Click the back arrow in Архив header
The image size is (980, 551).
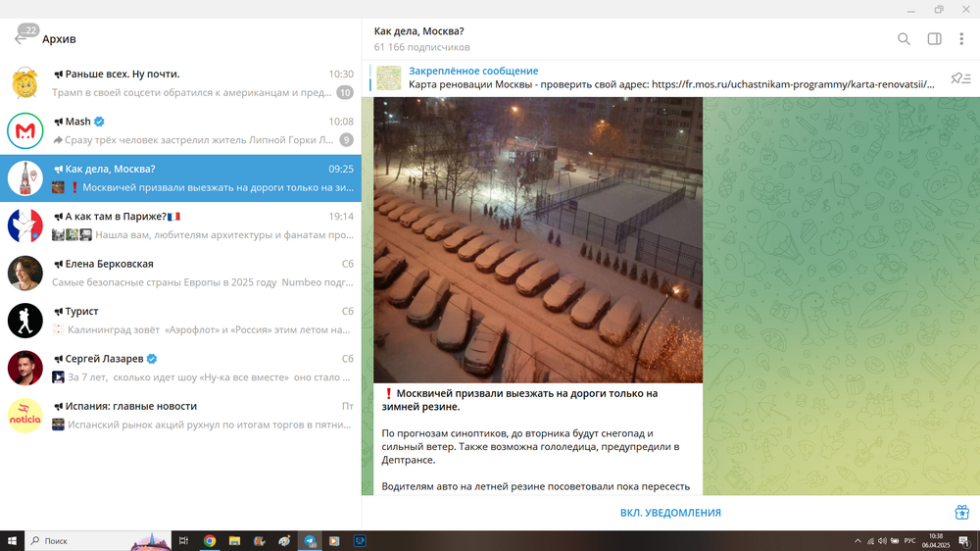(x=21, y=39)
